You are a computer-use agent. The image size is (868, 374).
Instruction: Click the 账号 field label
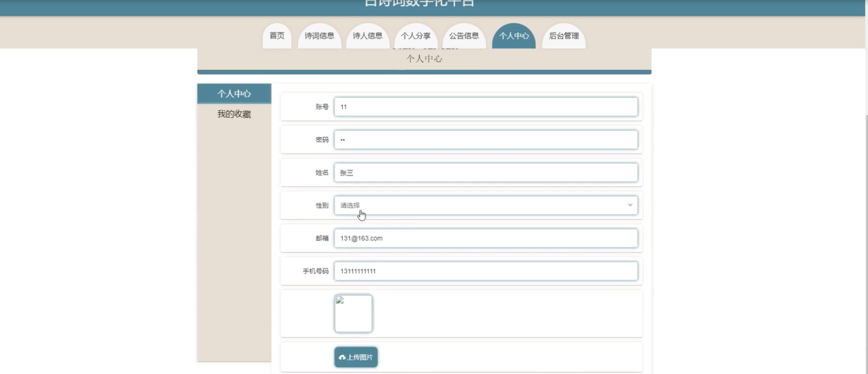pos(322,108)
